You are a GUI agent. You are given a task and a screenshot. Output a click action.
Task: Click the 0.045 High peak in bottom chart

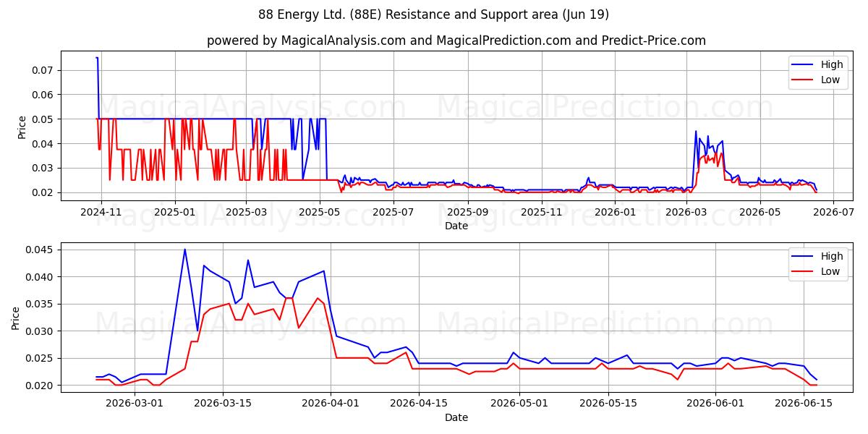(x=184, y=250)
